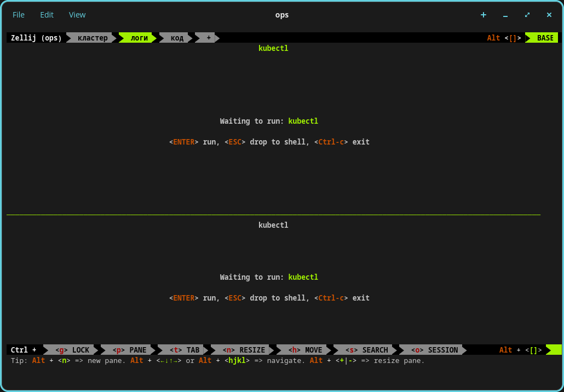This screenshot has width=564, height=392.
Task: Focus the upper kubectl pane title
Action: click(273, 48)
